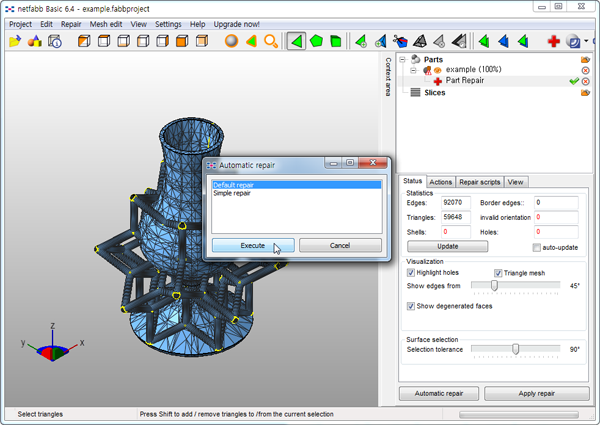Screen dimensions: 600x425
Task: Select the fifth cube view icon
Action: [162, 41]
